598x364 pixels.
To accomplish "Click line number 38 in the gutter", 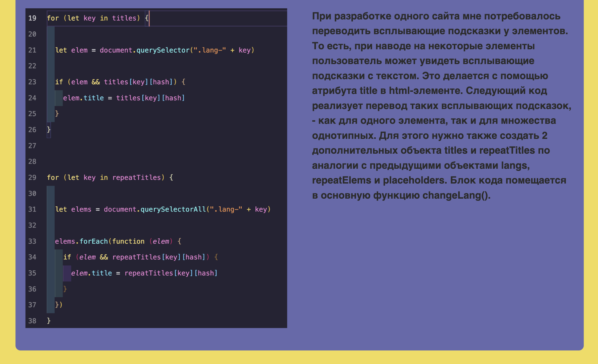I will point(32,321).
